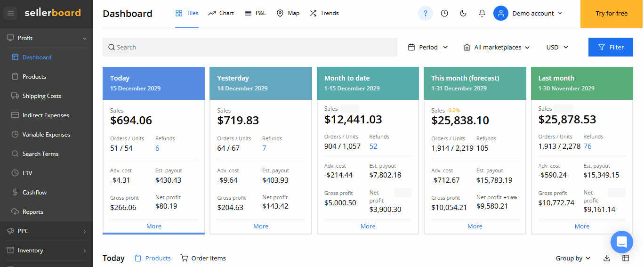Open the Group by dropdown

click(572, 258)
